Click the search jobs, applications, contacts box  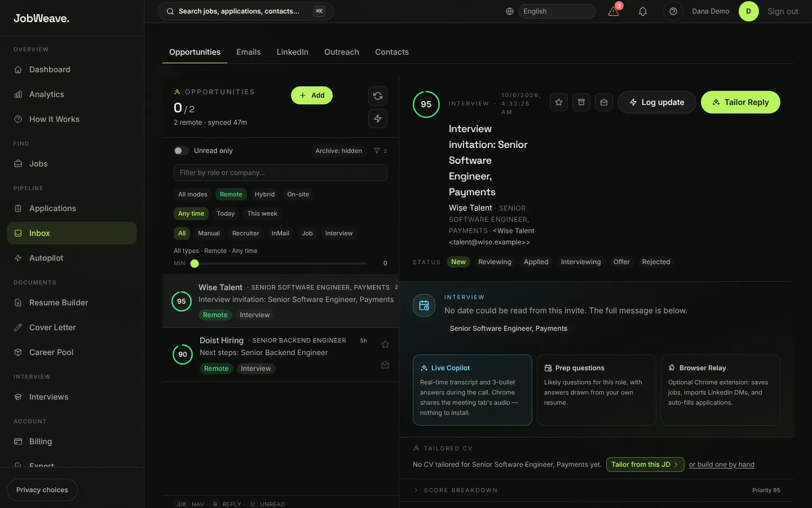[246, 11]
